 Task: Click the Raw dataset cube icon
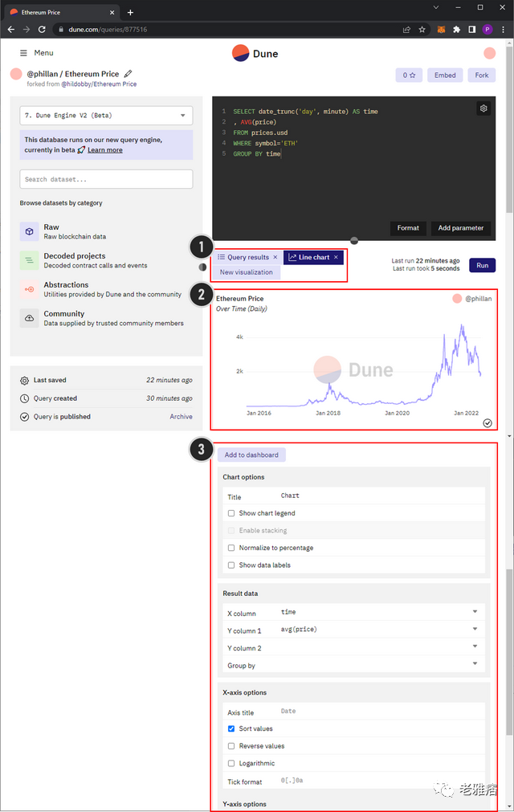click(x=29, y=231)
